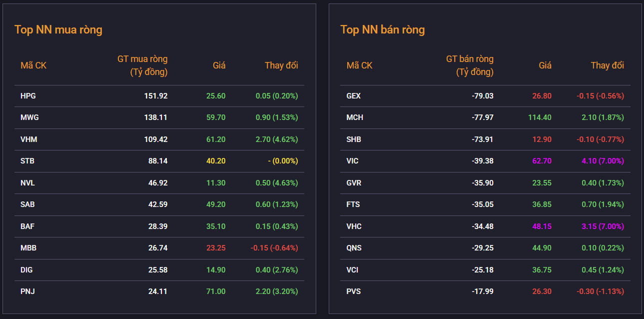Image resolution: width=644 pixels, height=319 pixels.
Task: Click MWG net-buy value 138.11
Action: [156, 117]
